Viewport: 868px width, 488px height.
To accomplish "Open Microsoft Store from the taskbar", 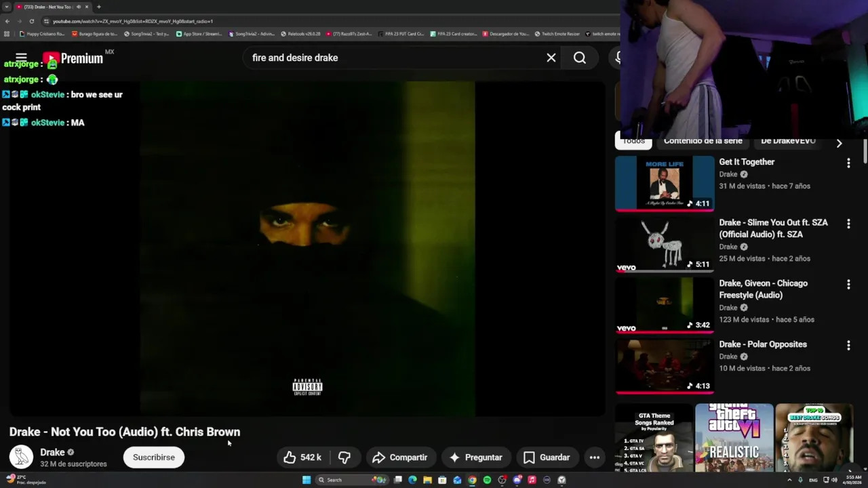I will (x=442, y=480).
